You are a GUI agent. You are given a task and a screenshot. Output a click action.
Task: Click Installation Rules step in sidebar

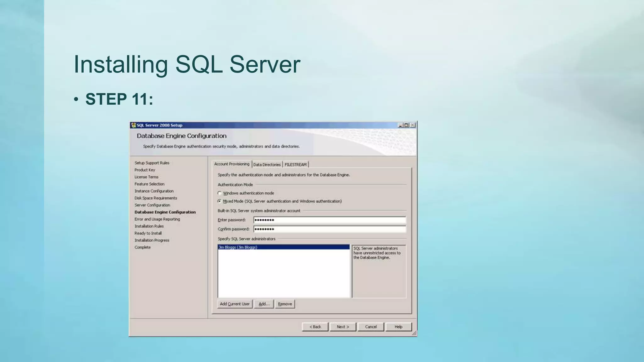click(149, 226)
